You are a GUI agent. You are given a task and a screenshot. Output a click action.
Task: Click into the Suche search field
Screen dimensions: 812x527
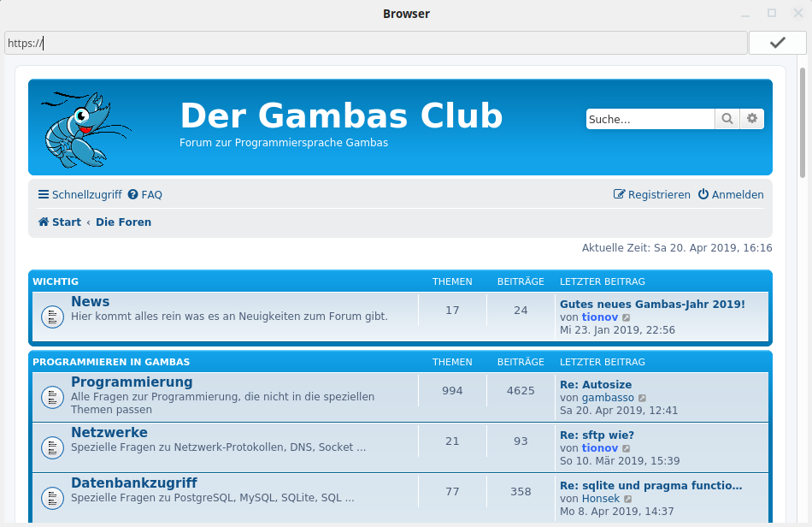click(x=650, y=119)
